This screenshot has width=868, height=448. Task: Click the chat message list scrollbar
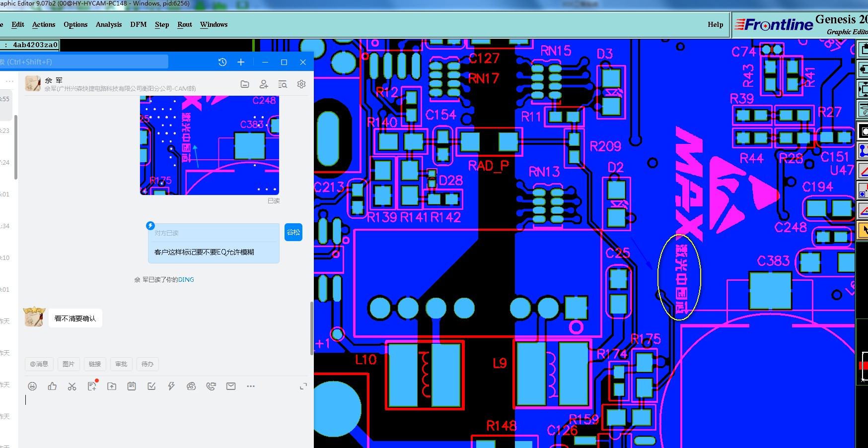pos(311,327)
